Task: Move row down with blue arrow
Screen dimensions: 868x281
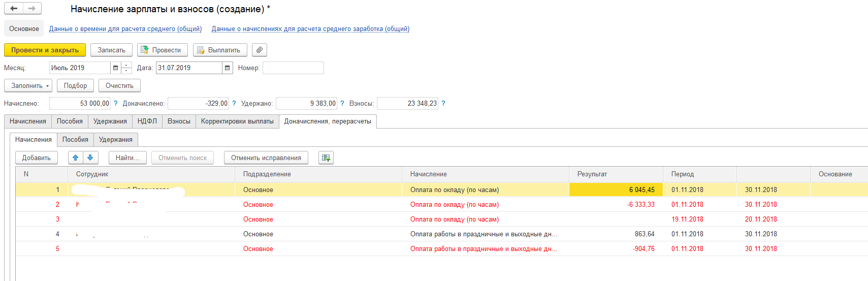Action: point(90,158)
